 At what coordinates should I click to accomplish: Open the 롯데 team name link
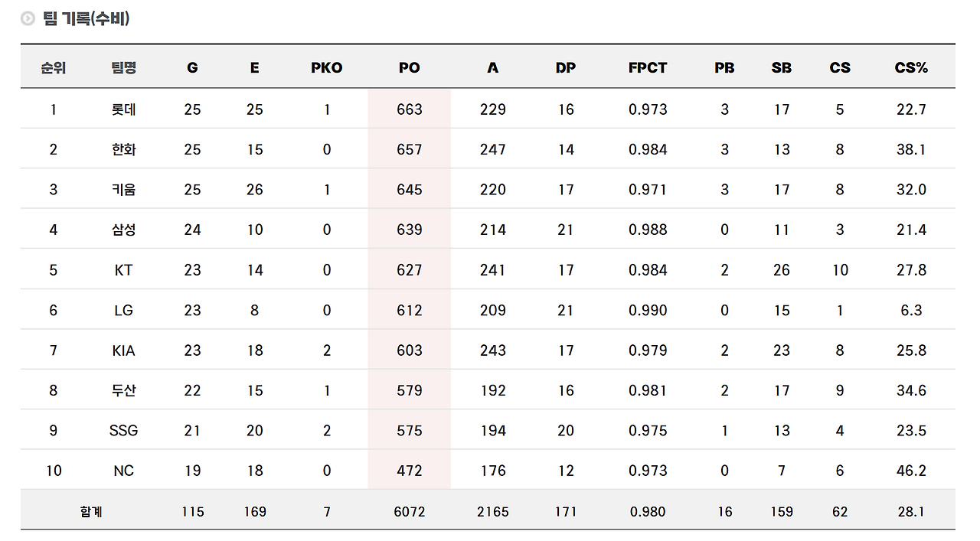[123, 109]
